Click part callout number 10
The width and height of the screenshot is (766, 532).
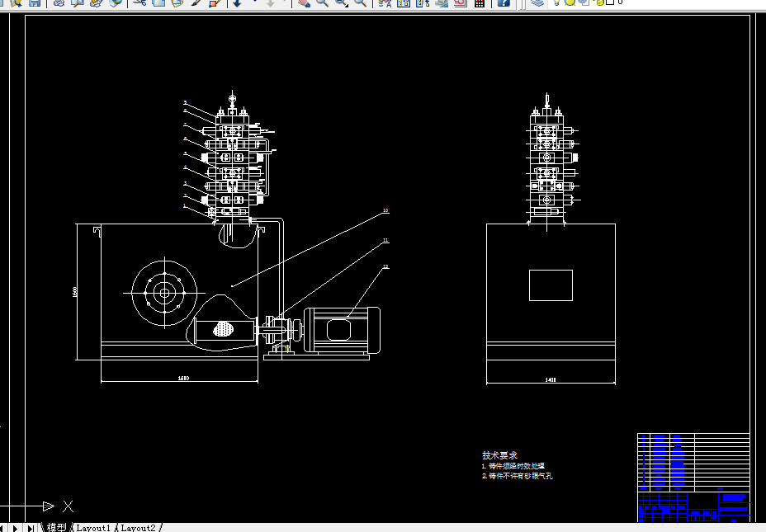click(x=385, y=211)
